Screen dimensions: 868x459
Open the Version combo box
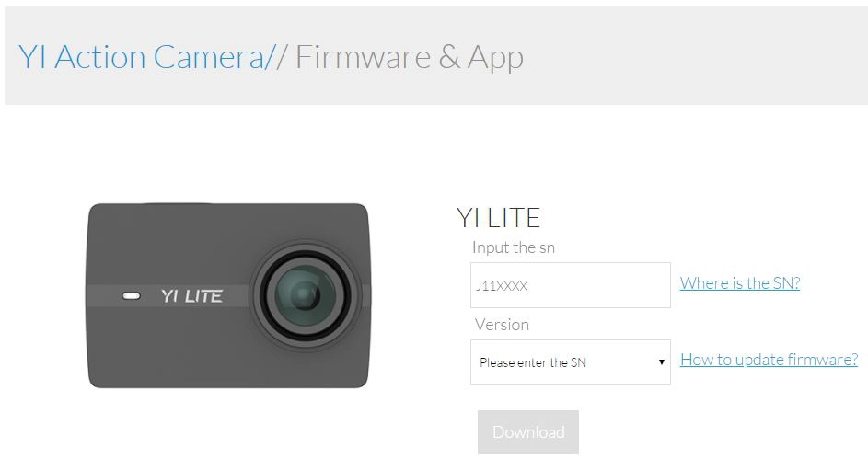pyautogui.click(x=570, y=362)
